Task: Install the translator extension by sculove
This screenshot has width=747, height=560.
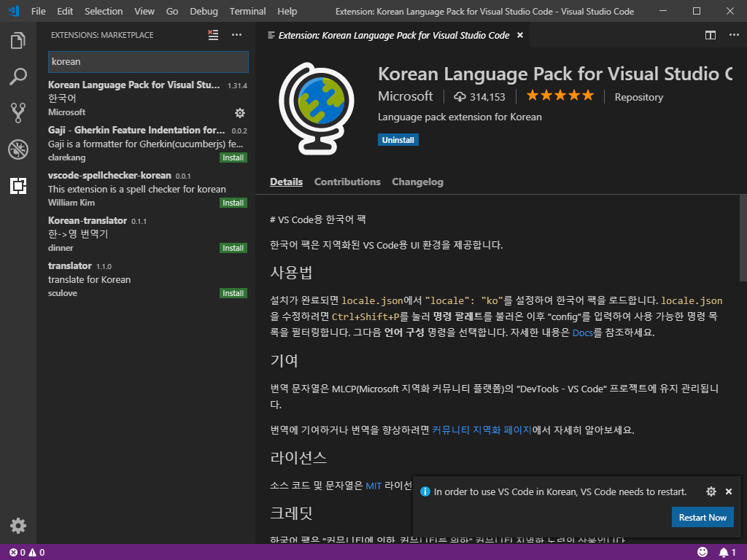Action: click(x=233, y=293)
